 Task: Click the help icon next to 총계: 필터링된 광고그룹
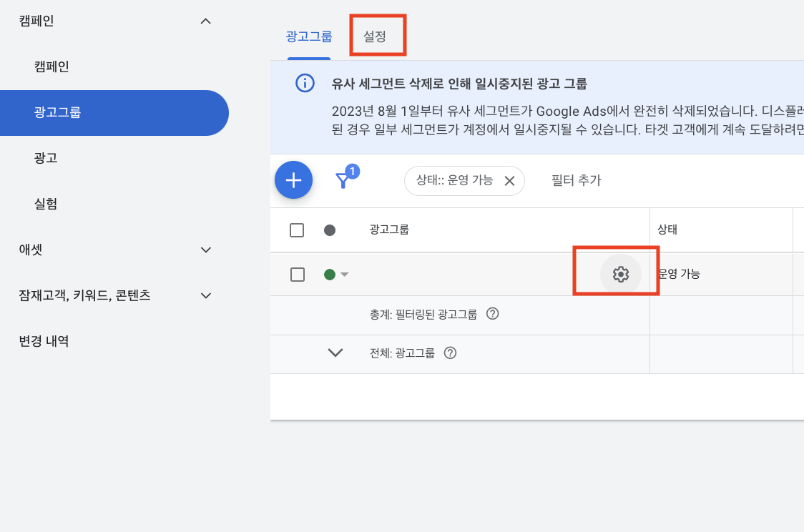[x=493, y=315]
